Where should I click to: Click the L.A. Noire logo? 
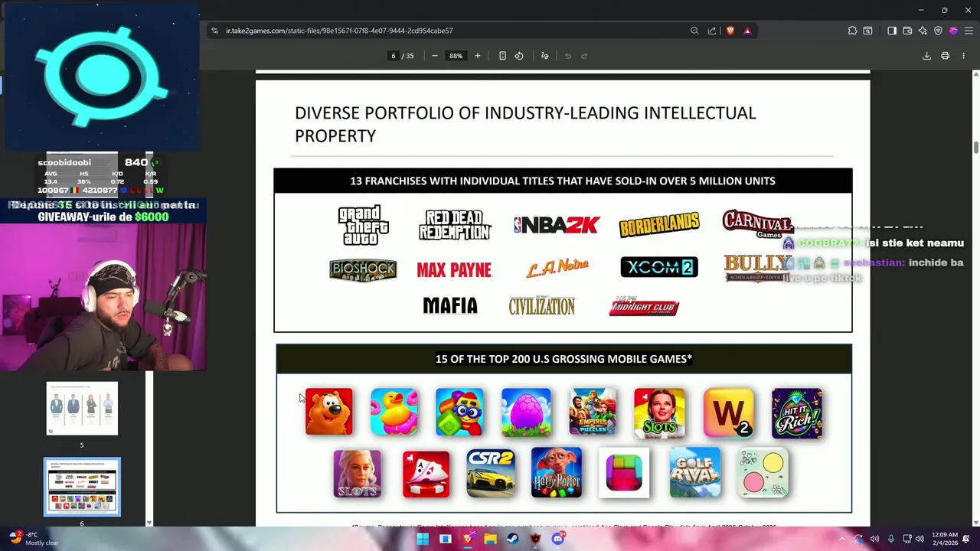click(557, 268)
